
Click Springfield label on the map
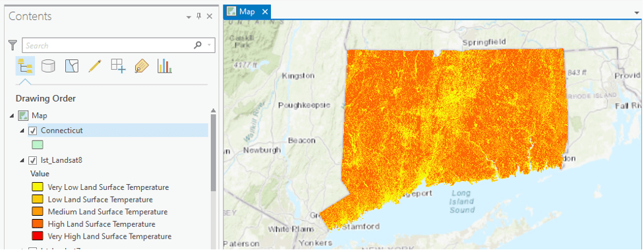pos(484,42)
